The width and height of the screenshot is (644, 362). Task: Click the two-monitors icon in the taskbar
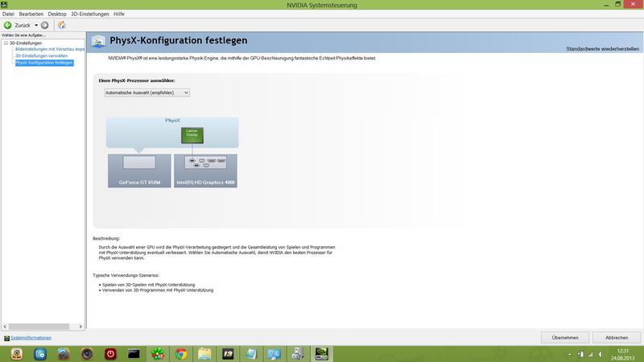pos(274,354)
